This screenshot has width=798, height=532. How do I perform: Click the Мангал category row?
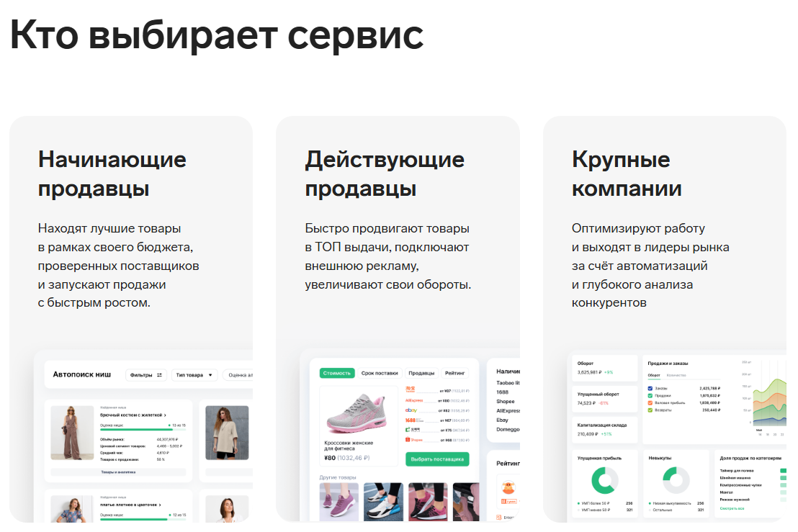click(x=753, y=492)
